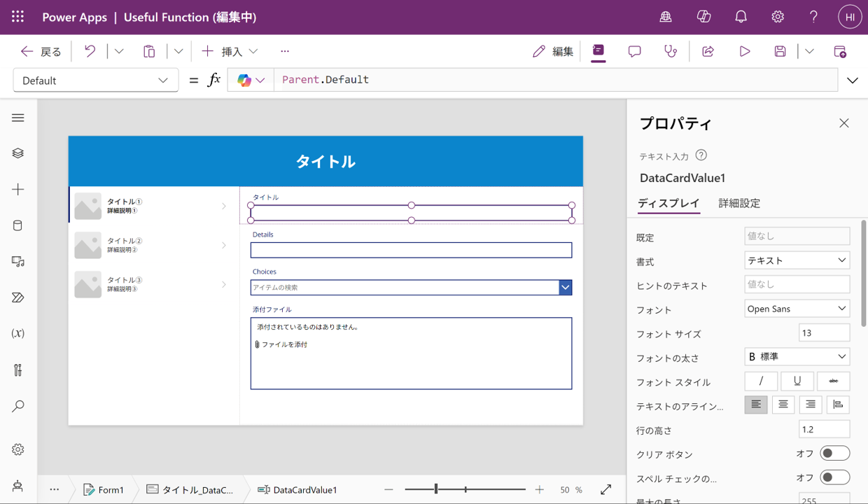The width and height of the screenshot is (868, 504).
Task: Open the Data pane cylinder icon
Action: click(x=18, y=225)
